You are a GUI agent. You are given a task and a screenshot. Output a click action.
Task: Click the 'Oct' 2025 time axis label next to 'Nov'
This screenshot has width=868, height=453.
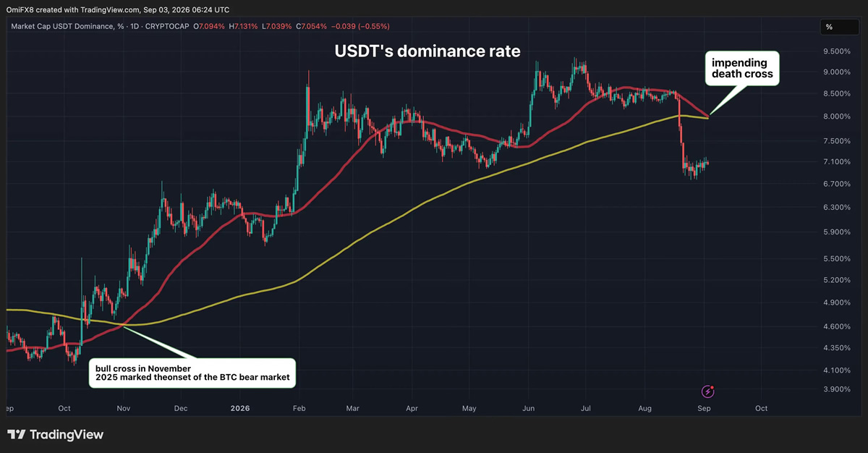[65, 409]
